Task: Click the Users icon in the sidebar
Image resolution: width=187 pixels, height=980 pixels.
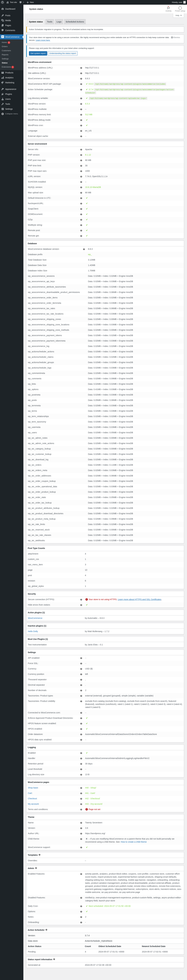Action: point(3,99)
